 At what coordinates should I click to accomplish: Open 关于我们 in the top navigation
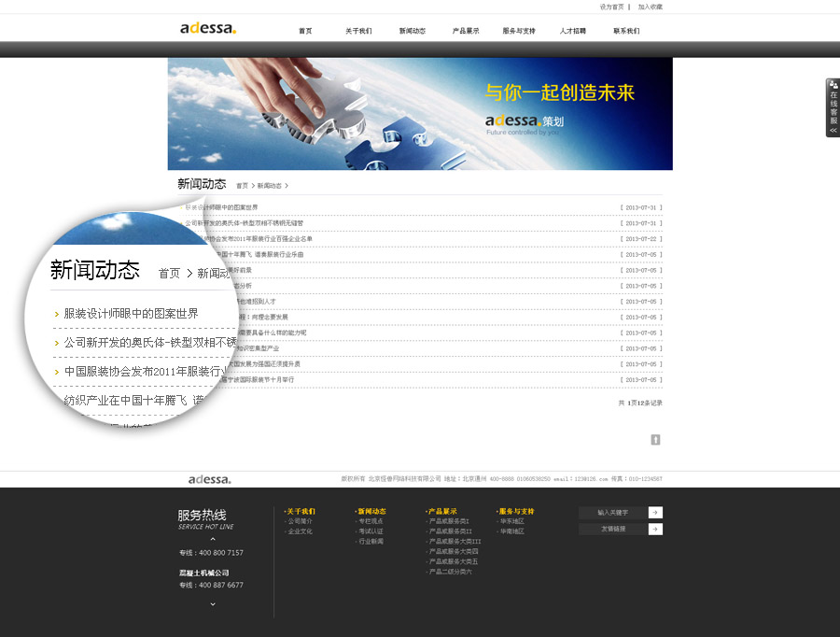pyautogui.click(x=358, y=31)
